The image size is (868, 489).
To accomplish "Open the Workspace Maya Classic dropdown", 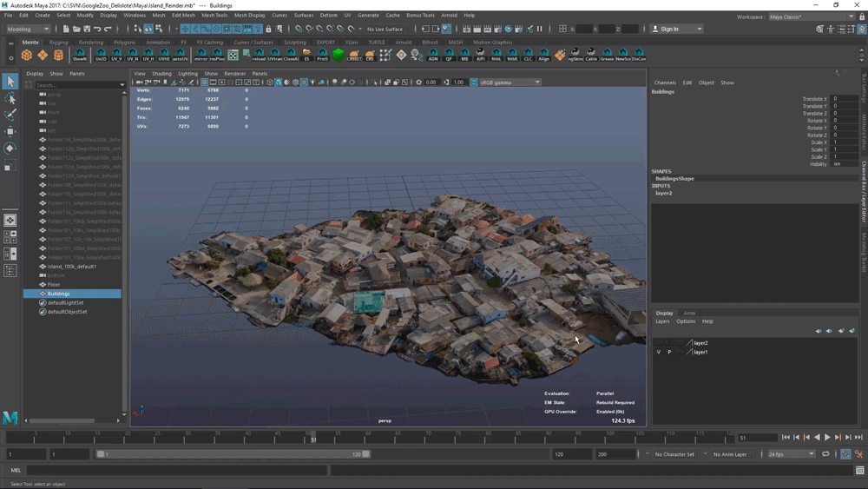I will pos(812,17).
